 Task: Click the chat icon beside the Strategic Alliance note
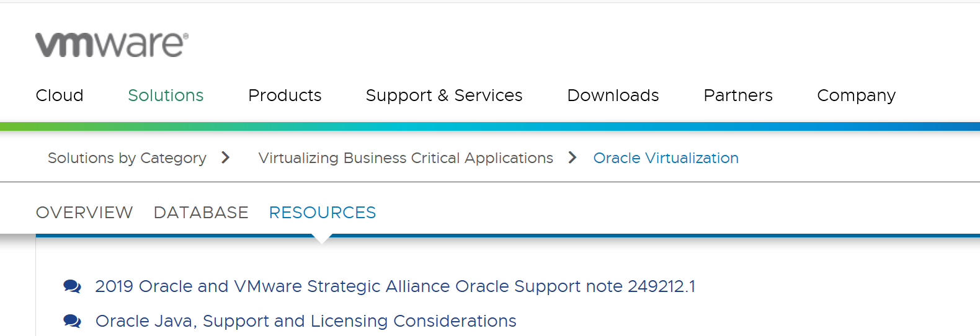pyautogui.click(x=72, y=286)
